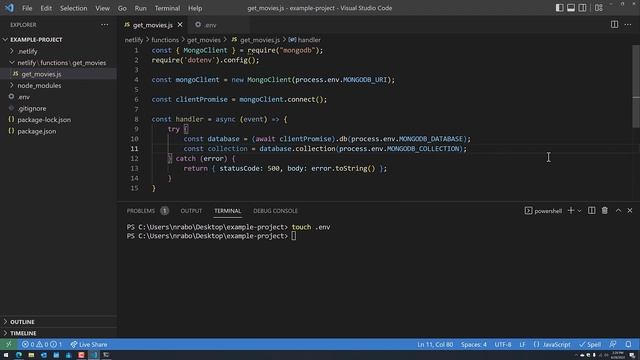
Task: Open the File menu
Action: 27,8
